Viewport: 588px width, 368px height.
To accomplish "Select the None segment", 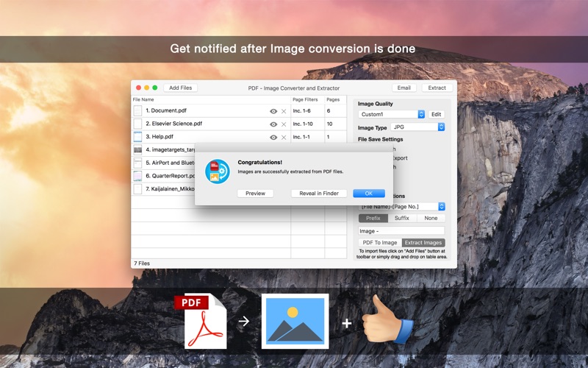I will click(x=431, y=218).
